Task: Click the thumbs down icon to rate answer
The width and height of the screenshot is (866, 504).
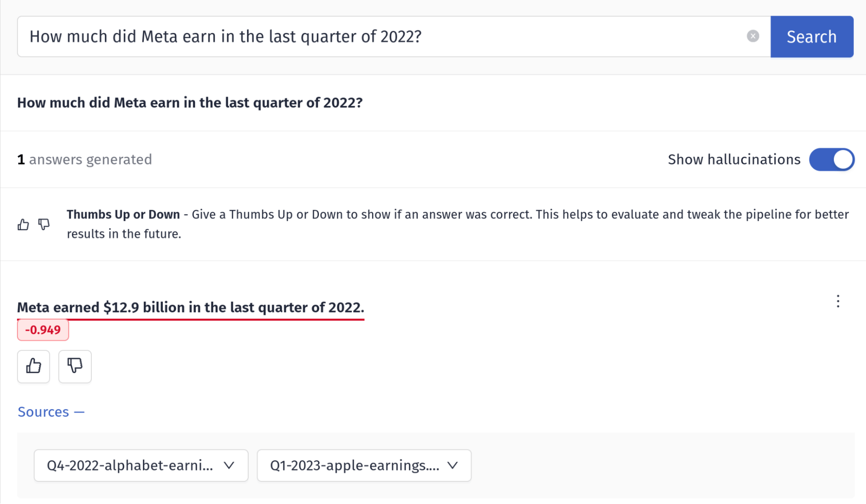Action: tap(75, 365)
